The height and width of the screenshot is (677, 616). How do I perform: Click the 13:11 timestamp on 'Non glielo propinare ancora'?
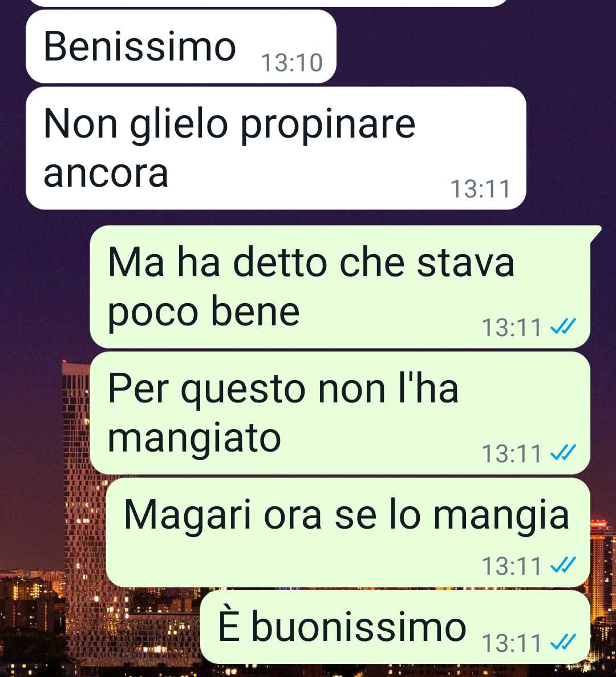[x=480, y=189]
